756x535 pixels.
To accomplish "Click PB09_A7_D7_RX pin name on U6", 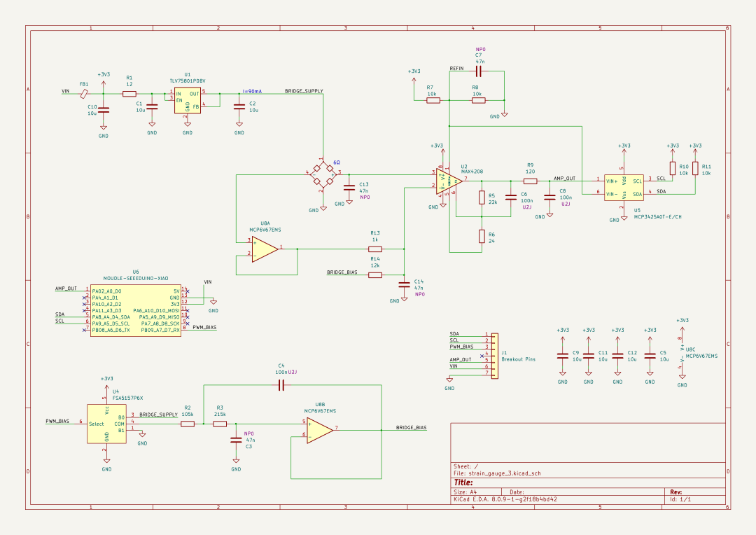I will click(160, 331).
